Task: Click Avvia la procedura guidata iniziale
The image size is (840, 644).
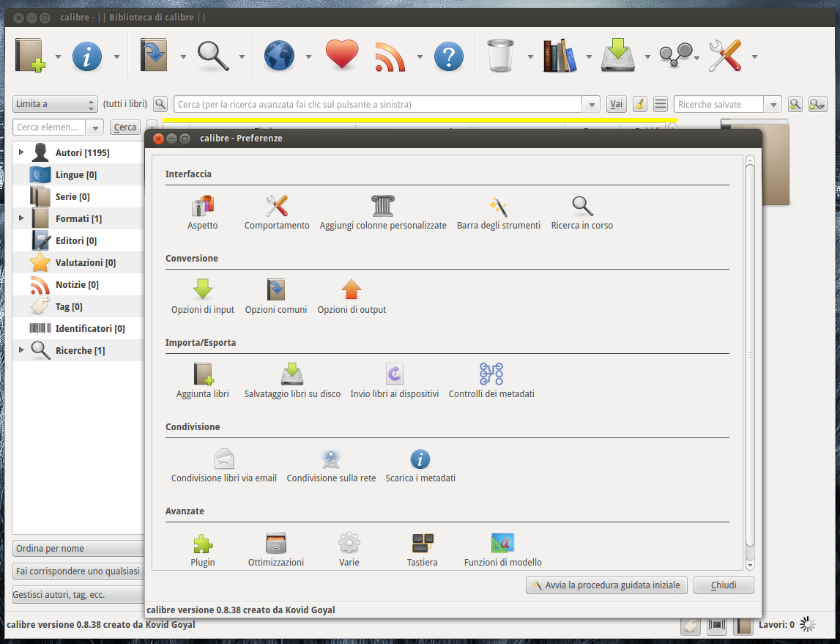Action: pyautogui.click(x=607, y=585)
